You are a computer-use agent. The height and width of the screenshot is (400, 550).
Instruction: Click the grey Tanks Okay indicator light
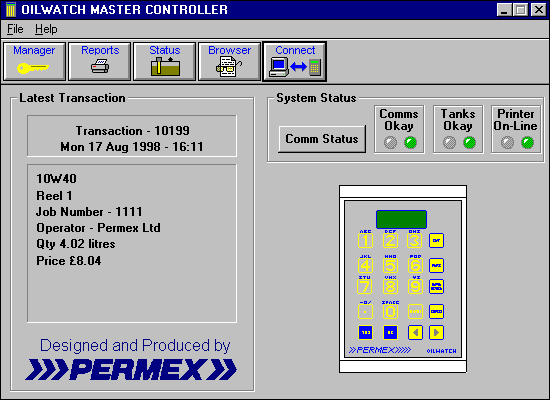tap(449, 142)
